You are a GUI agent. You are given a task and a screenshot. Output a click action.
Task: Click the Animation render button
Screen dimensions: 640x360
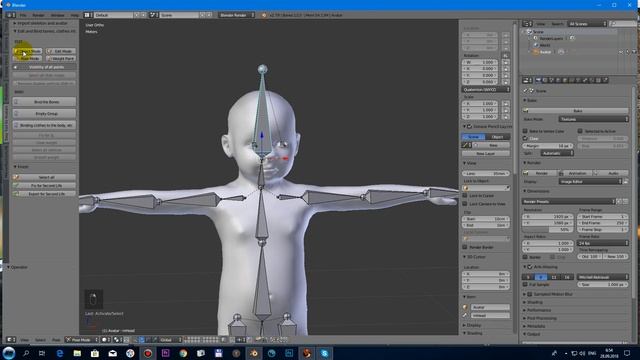click(x=576, y=173)
